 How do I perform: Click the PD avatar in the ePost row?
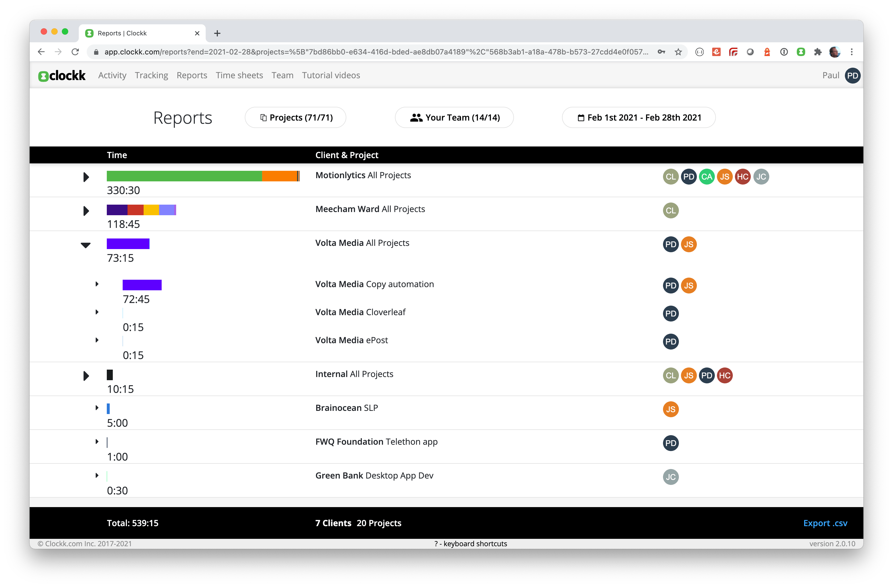point(670,342)
